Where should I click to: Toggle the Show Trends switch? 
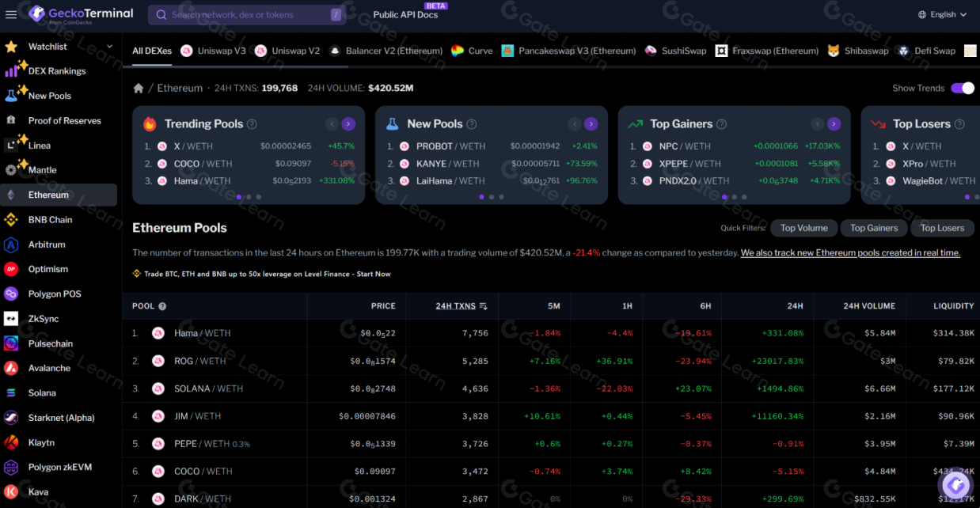962,88
